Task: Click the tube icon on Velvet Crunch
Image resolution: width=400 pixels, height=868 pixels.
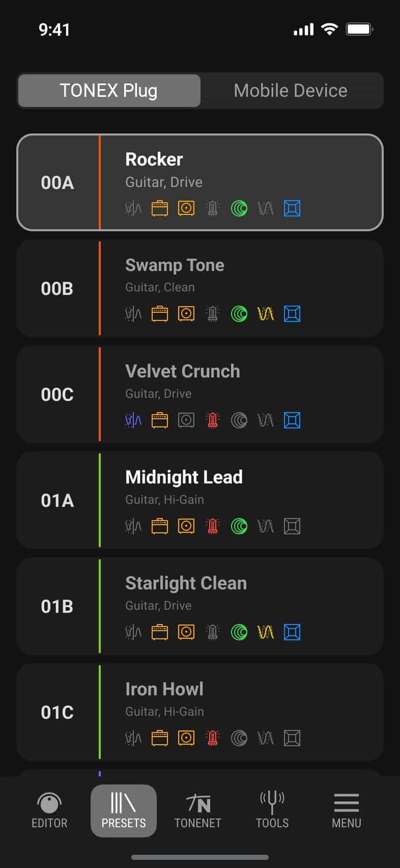Action: pyautogui.click(x=212, y=420)
